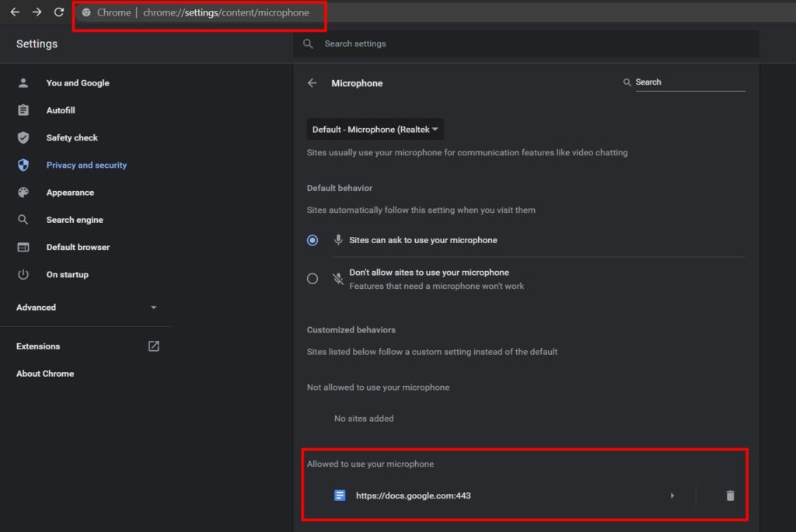Select 'On startup' in the sidebar

[x=66, y=274]
